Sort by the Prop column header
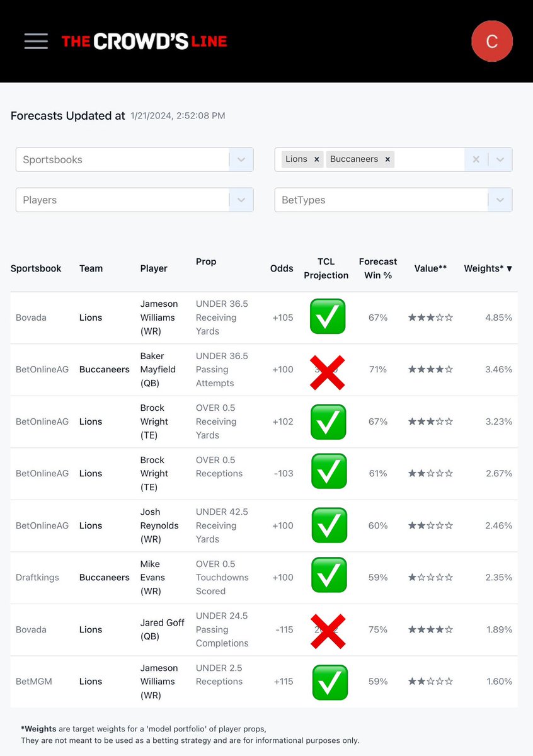 tap(206, 261)
